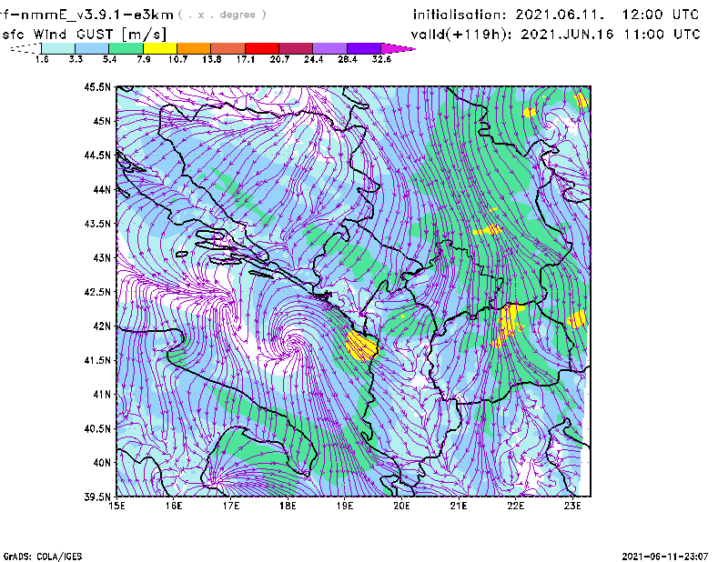The width and height of the screenshot is (728, 562).
Task: Click the legend value 7.9
Action: pyautogui.click(x=144, y=59)
